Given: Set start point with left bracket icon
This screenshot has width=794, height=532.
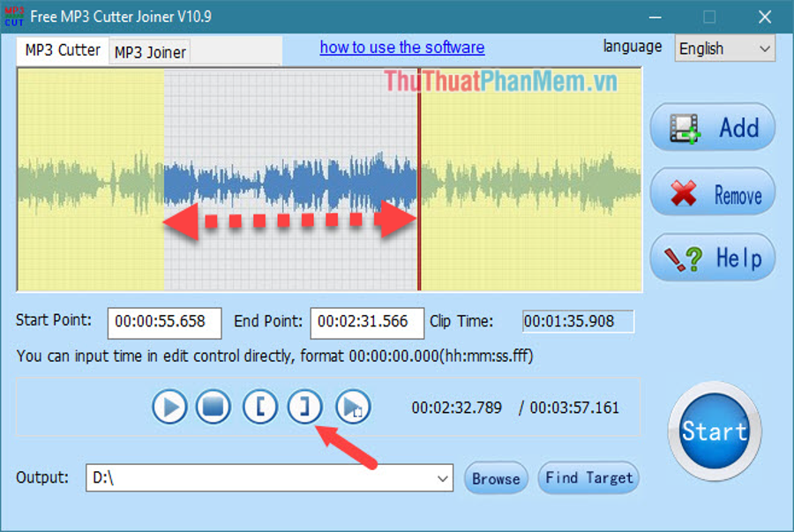Looking at the screenshot, I should 260,407.
